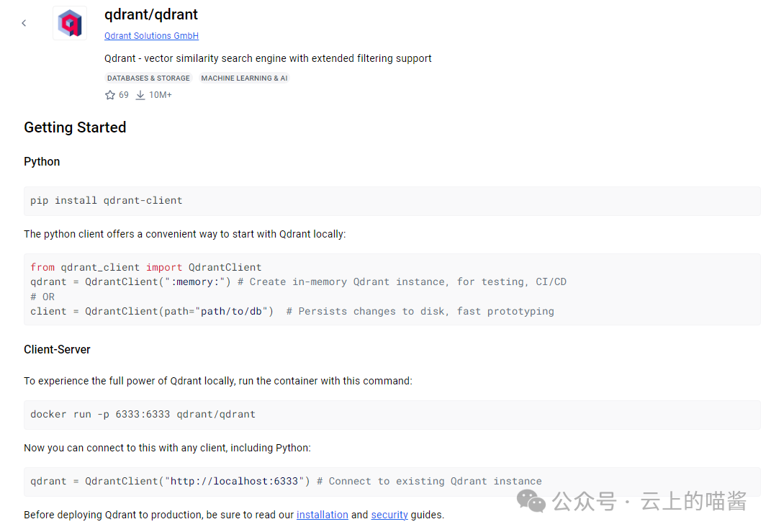Click the To experience the full power sentence

click(x=218, y=381)
